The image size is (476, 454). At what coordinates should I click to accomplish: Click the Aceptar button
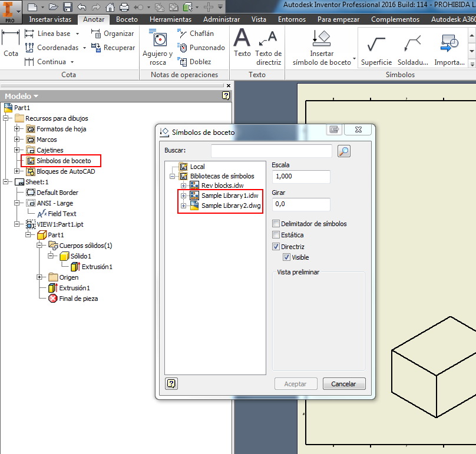click(x=296, y=384)
